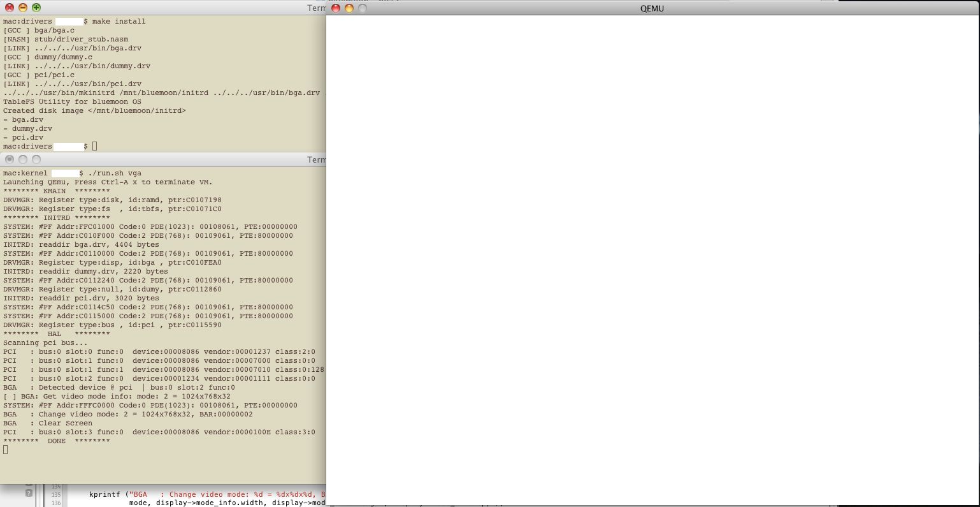Click the 'Register type:null, id:dumy' line
Viewport: 980px width, 507px height.
pyautogui.click(x=113, y=289)
